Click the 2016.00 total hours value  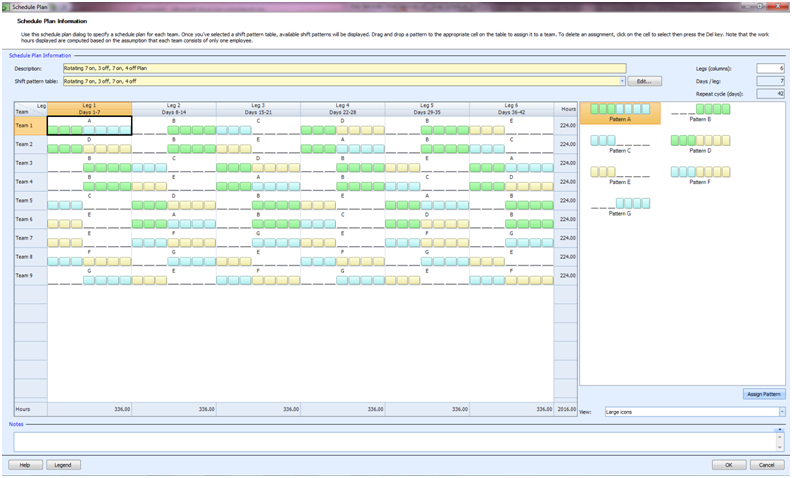tap(566, 409)
